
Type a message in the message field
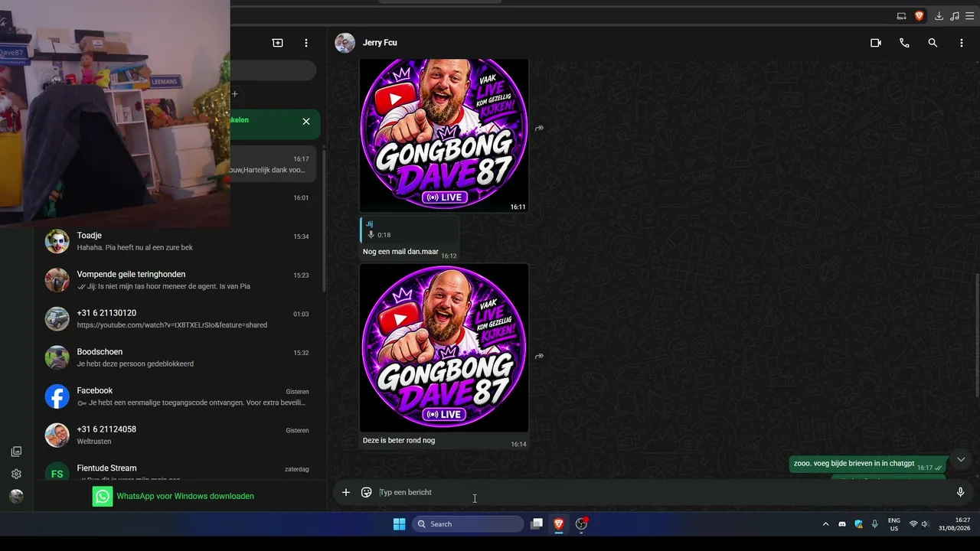662,492
